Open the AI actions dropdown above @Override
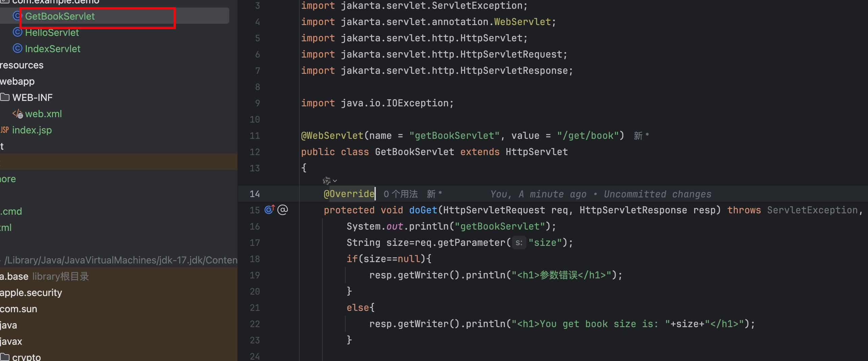Image resolution: width=868 pixels, height=361 pixels. (329, 180)
